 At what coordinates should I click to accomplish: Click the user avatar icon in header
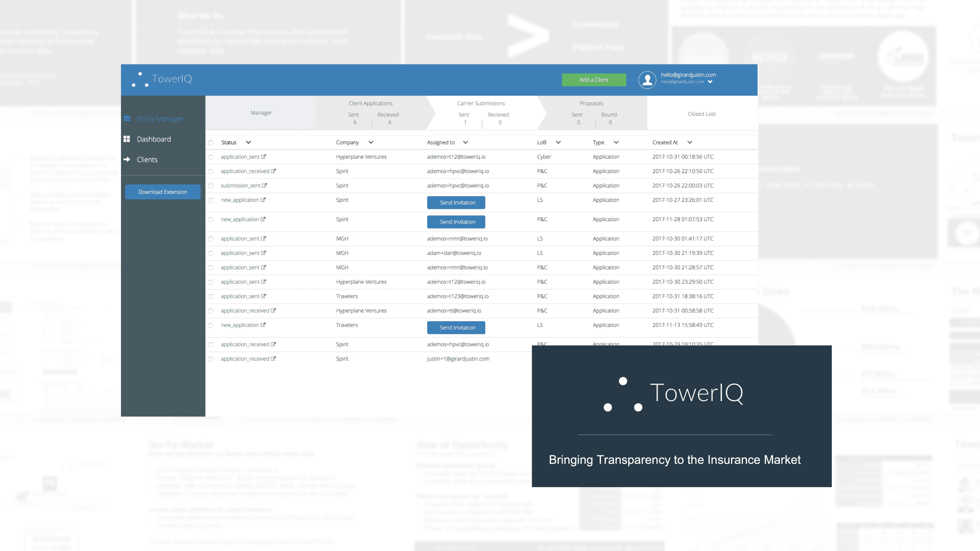pos(647,80)
